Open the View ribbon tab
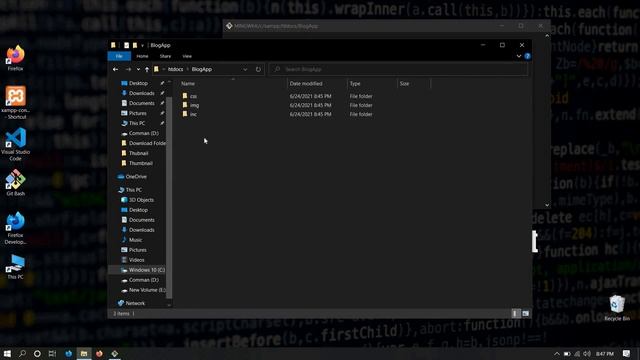Image resolution: width=640 pixels, height=360 pixels. tap(187, 56)
